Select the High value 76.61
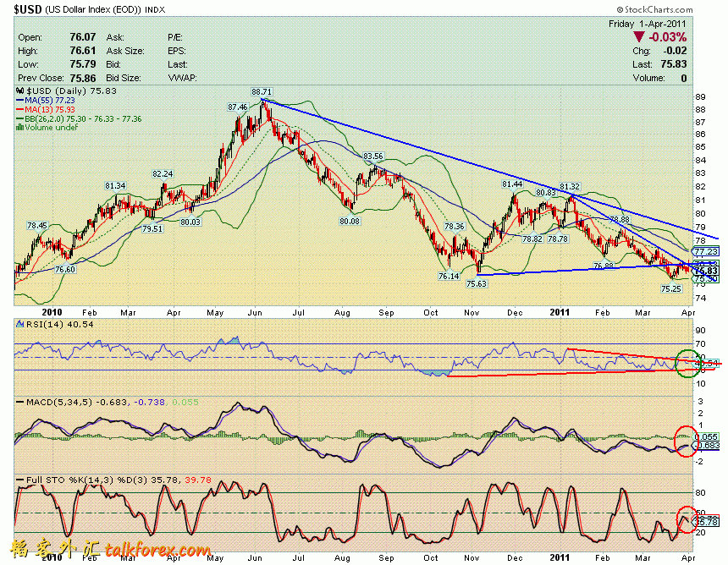Viewport: 728px width, 565px height. click(83, 51)
